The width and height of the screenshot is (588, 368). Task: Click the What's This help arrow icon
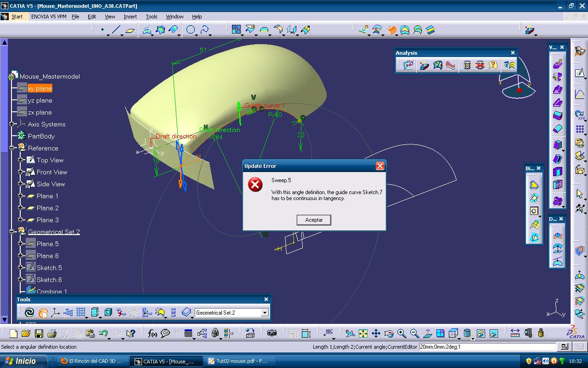(130, 333)
